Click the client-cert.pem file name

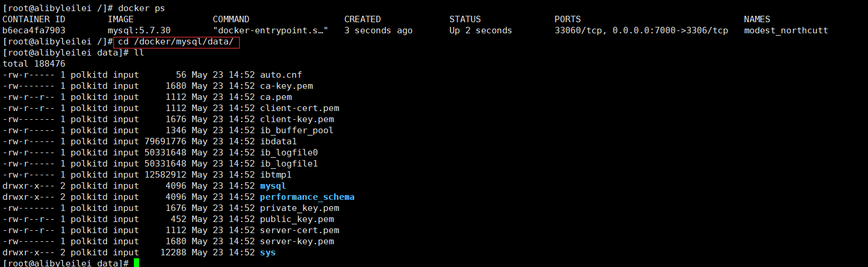coord(300,108)
